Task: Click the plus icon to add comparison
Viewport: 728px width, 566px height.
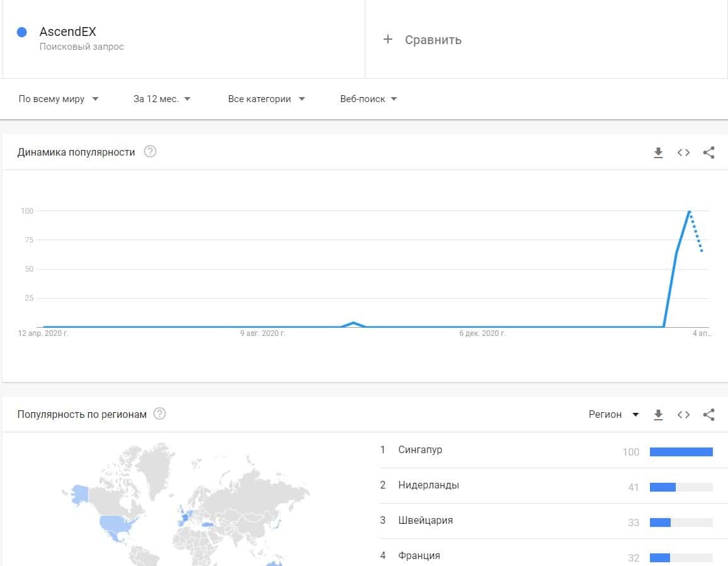Action: coord(388,40)
